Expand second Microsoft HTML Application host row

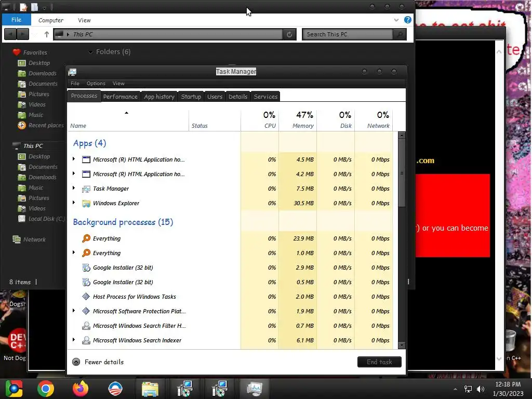point(74,174)
